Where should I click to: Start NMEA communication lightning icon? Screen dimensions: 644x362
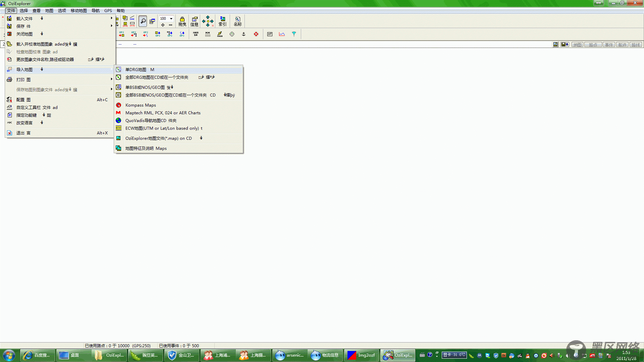220,34
